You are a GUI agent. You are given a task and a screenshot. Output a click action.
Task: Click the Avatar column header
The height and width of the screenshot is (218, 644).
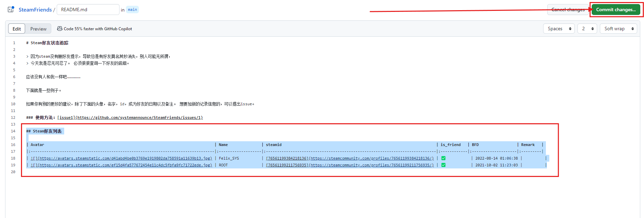tap(37, 145)
